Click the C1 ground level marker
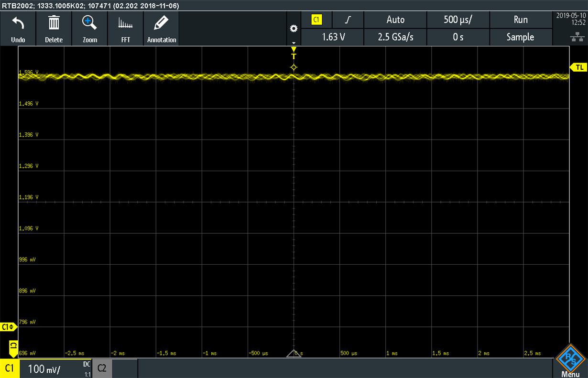 9,327
